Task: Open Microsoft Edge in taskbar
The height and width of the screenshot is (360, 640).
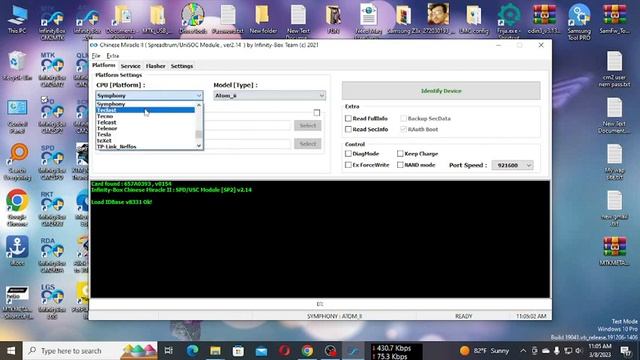Action: pos(192,351)
